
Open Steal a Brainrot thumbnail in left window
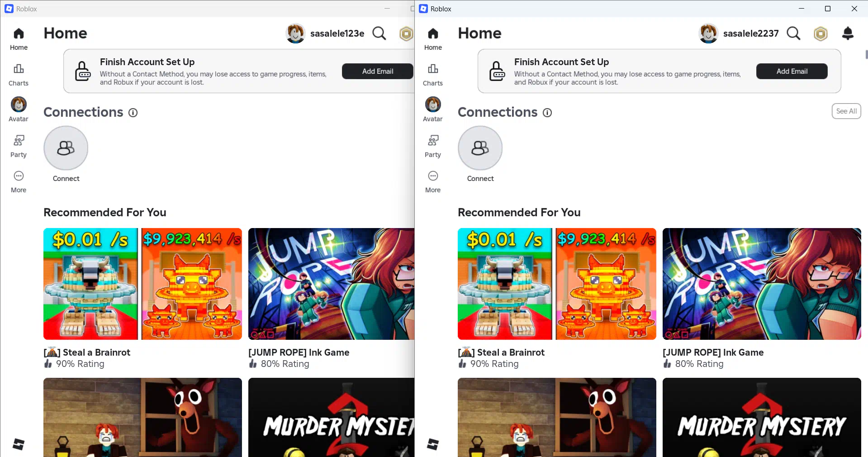[x=142, y=284]
